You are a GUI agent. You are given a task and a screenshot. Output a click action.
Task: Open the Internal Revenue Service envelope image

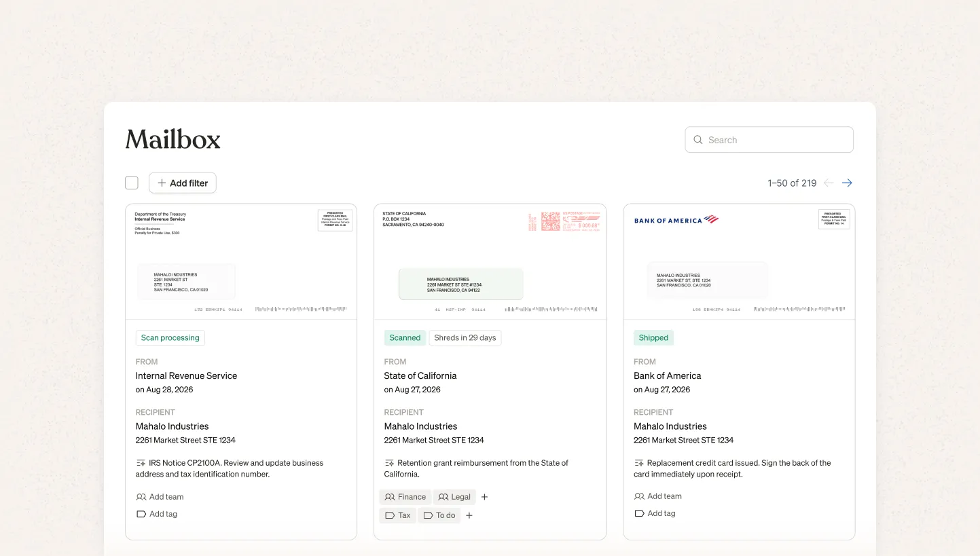click(241, 261)
